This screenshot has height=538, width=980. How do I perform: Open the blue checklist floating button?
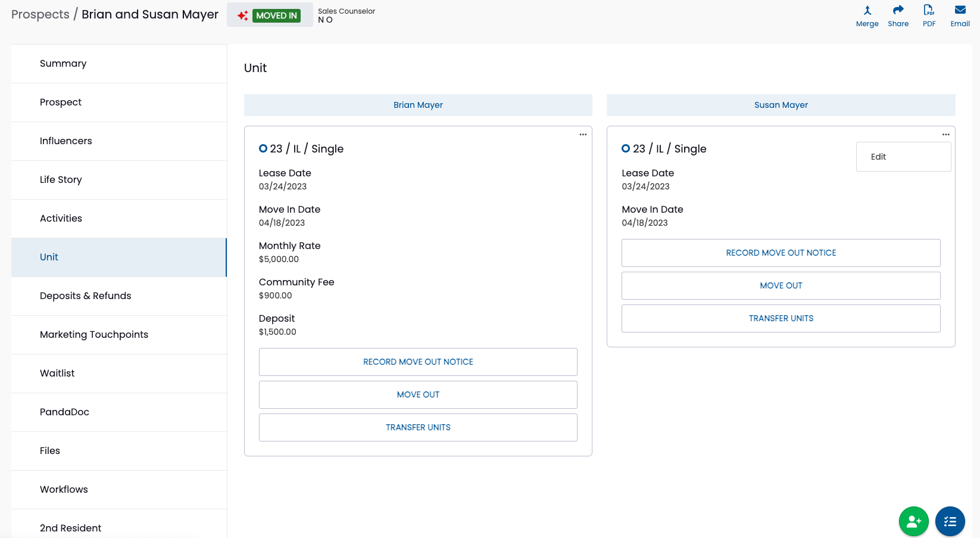950,521
